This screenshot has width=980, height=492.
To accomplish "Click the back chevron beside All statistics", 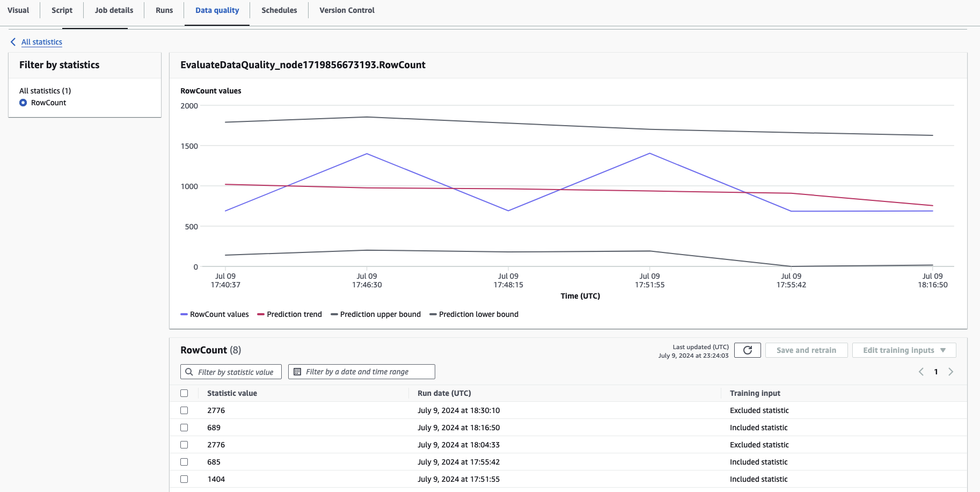I will [x=13, y=42].
